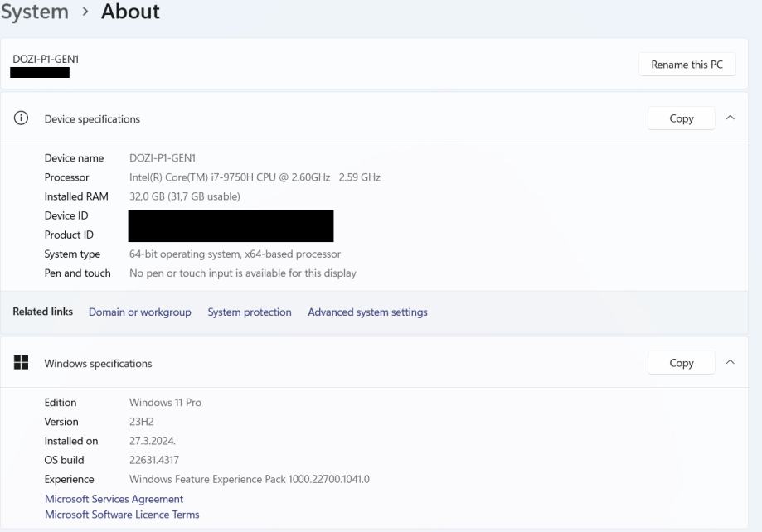Viewport: 762px width, 532px height.
Task: Select the Windows Feature Experience Pack value
Action: click(x=250, y=479)
